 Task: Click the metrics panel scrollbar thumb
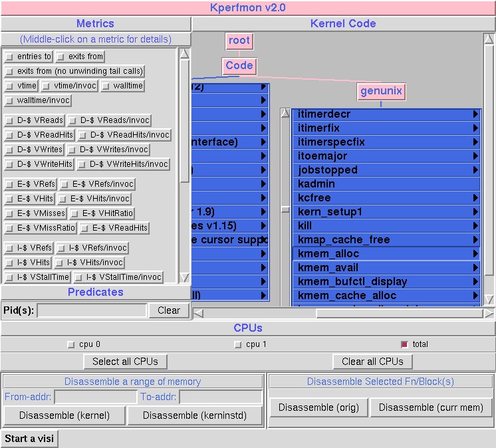click(184, 121)
